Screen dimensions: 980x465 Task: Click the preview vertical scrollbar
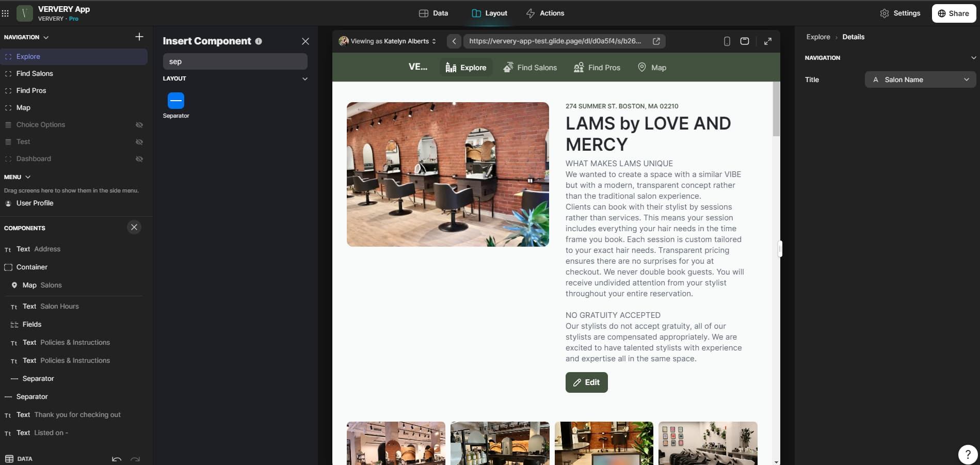click(x=776, y=109)
